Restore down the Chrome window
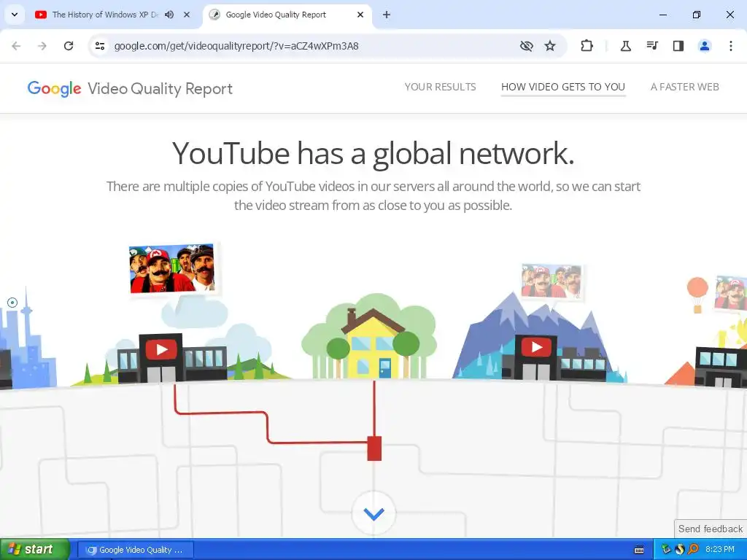The width and height of the screenshot is (747, 560). tap(696, 15)
